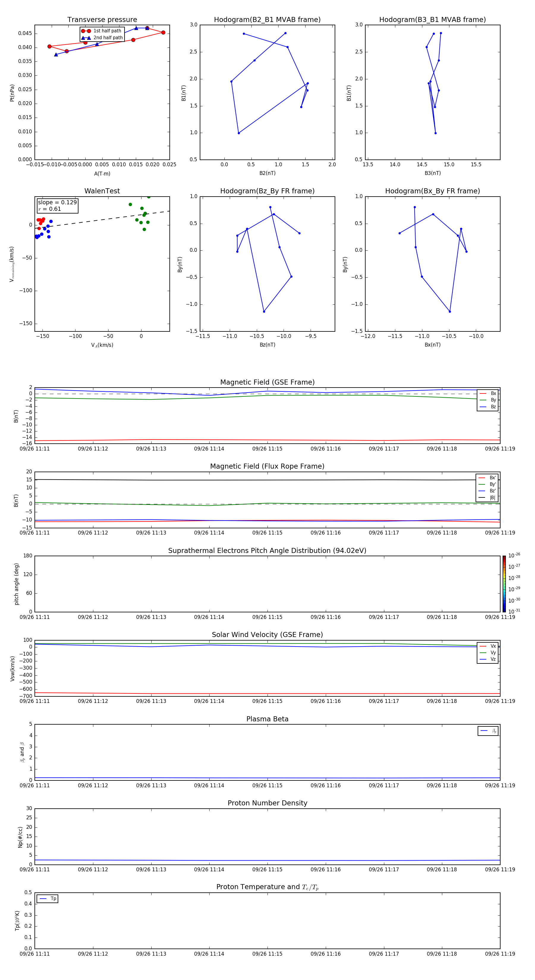The image size is (535, 980).
Task: Select the 10^-31 colorbar label
Action: pyautogui.click(x=514, y=611)
